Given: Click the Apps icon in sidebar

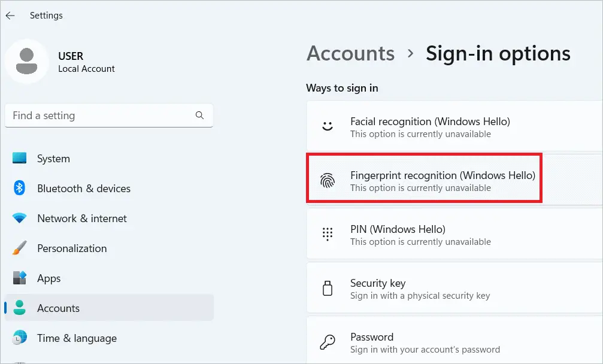Looking at the screenshot, I should coord(19,278).
